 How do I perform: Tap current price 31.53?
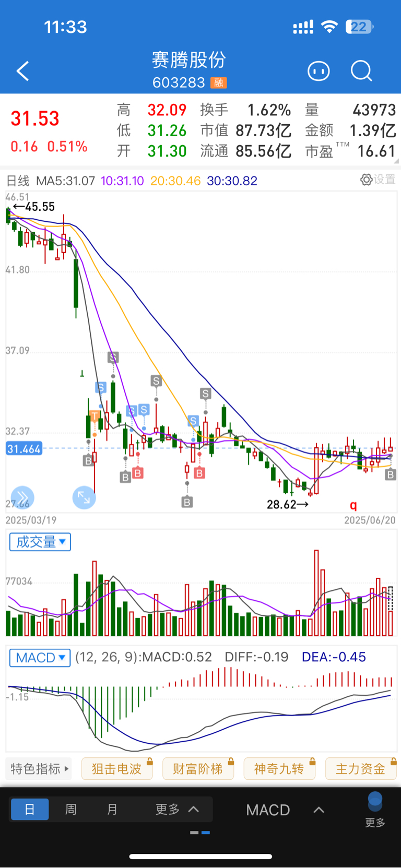(35, 118)
